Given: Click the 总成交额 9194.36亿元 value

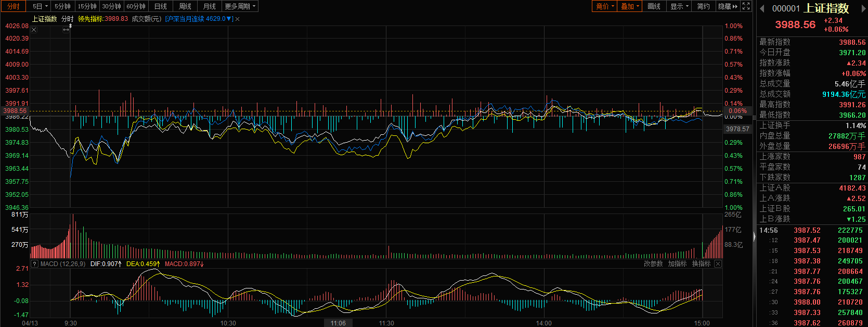Looking at the screenshot, I should 844,94.
